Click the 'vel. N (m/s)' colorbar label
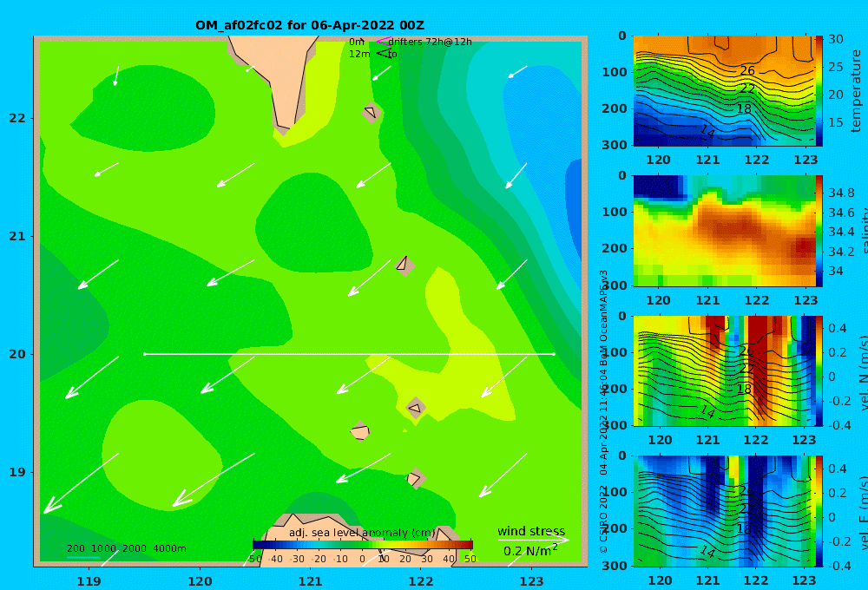Screen dimensions: 868x590 pos(864,372)
